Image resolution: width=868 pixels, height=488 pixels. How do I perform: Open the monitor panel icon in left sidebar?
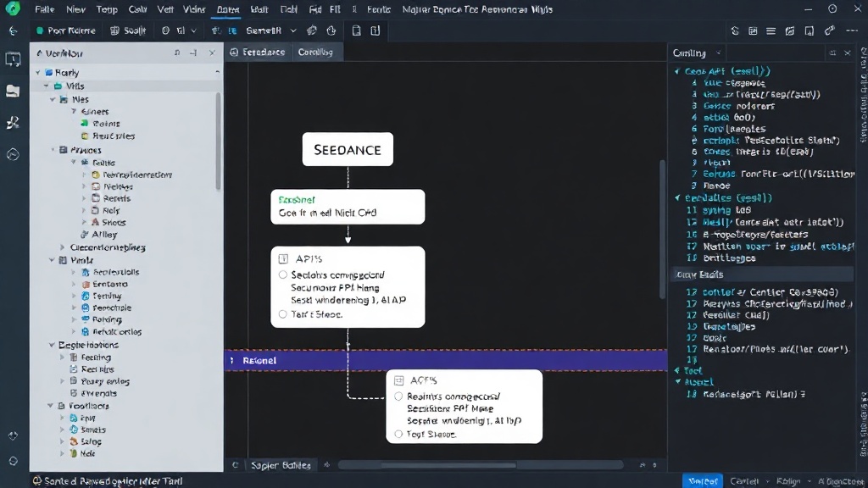[13, 59]
